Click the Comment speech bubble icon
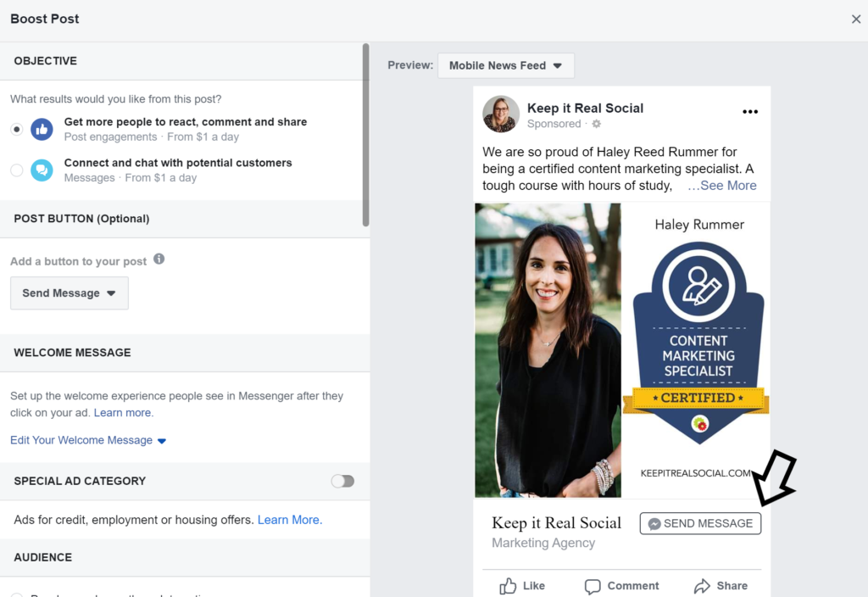 (593, 587)
